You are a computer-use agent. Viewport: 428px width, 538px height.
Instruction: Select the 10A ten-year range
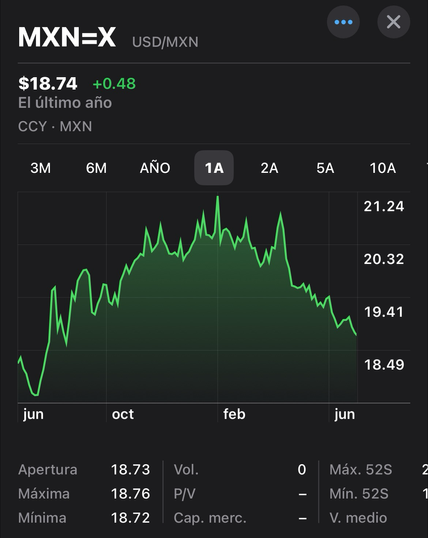click(x=383, y=168)
